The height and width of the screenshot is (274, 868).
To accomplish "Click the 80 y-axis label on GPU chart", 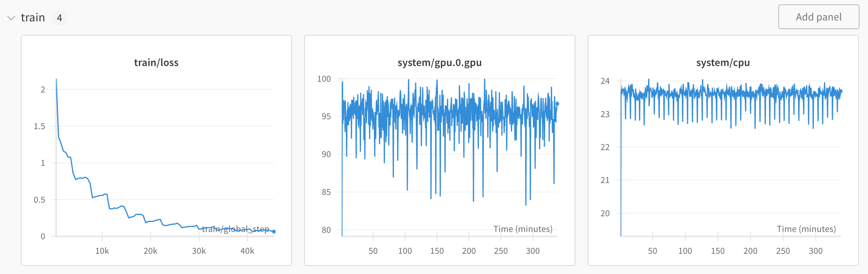I will (326, 230).
